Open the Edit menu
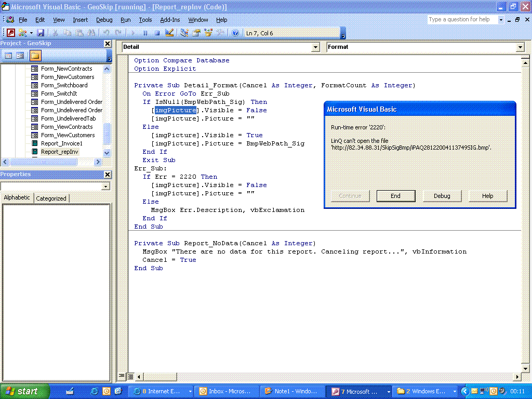Viewport: 532px width, 399px height. click(x=40, y=20)
